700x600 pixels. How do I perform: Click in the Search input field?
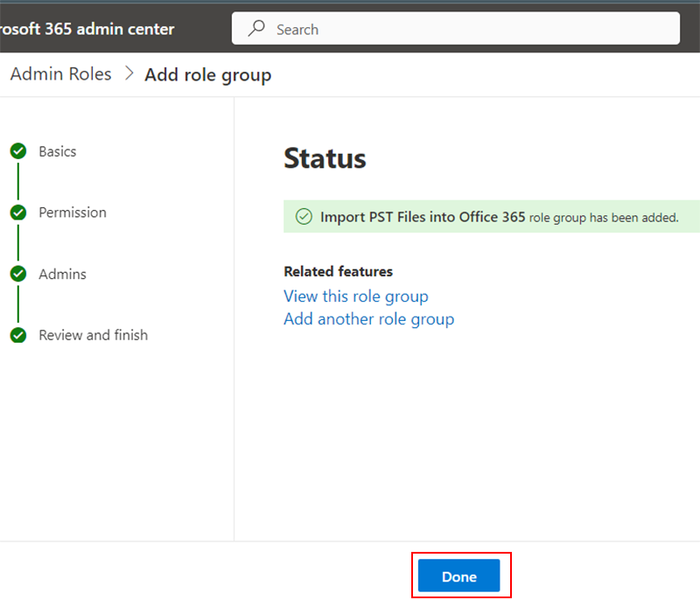[x=455, y=29]
